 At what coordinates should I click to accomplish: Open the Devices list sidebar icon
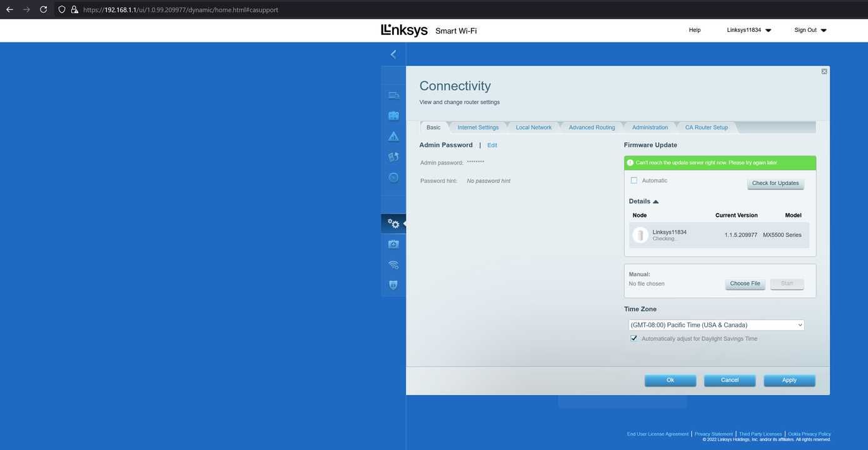(x=393, y=96)
